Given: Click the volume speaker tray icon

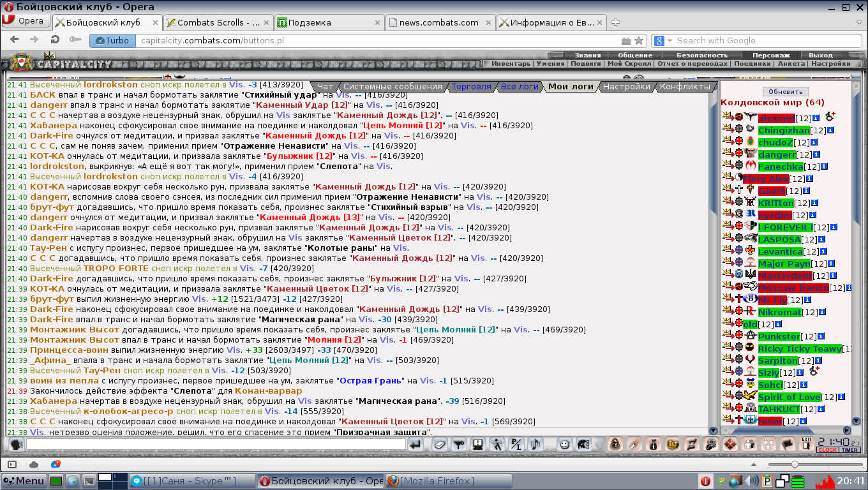Looking at the screenshot, I should 752,480.
